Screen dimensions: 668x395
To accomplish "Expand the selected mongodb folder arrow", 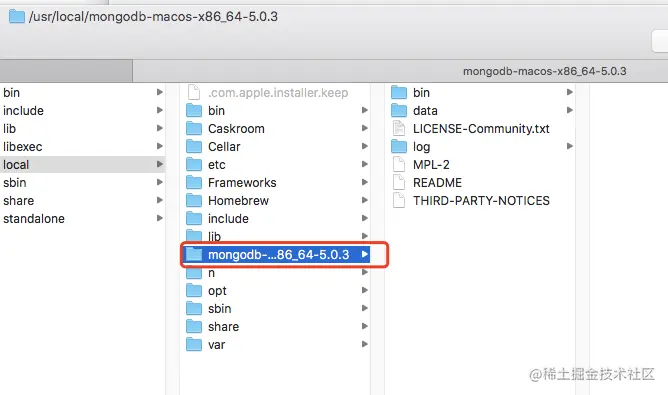I will (365, 254).
